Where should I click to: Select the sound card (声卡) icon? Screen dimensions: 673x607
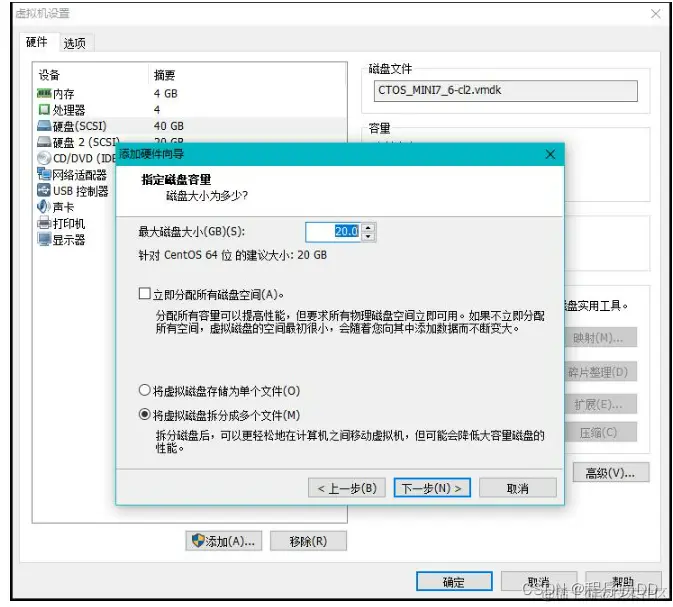point(44,206)
